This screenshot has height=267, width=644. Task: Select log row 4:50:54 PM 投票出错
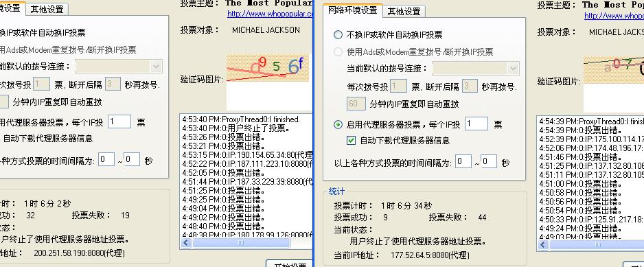coord(581,210)
